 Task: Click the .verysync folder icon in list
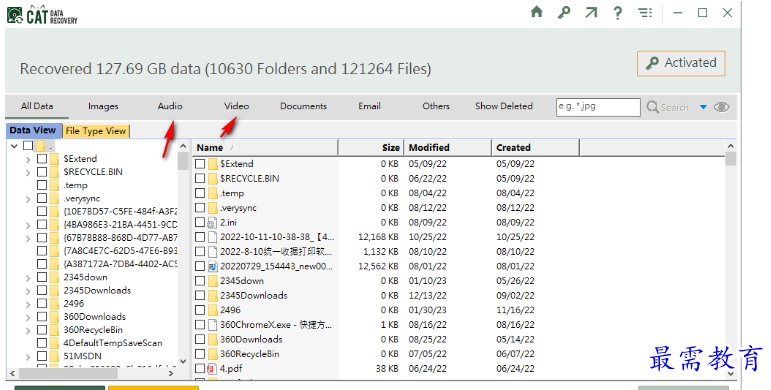212,208
